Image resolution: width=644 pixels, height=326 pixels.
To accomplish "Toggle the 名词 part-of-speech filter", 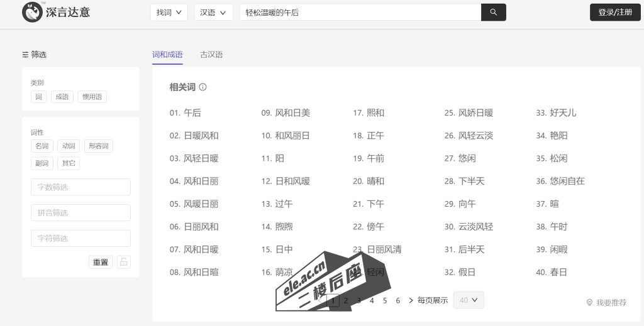I will 42,146.
